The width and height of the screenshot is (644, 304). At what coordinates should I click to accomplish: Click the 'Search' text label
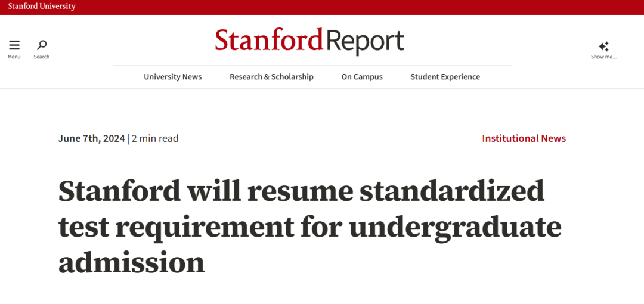click(x=42, y=57)
